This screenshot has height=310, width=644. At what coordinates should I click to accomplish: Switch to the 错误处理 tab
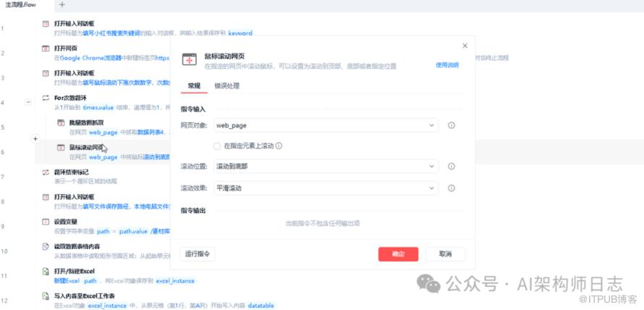226,86
